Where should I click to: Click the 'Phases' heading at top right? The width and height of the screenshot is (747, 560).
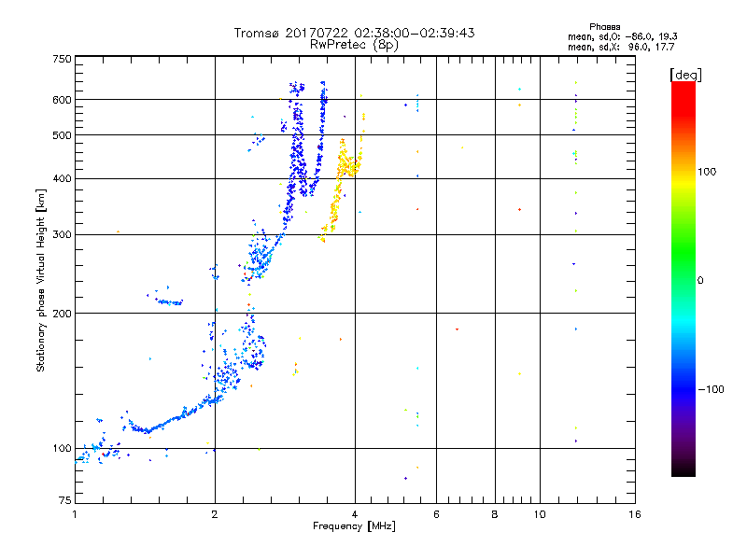click(604, 27)
